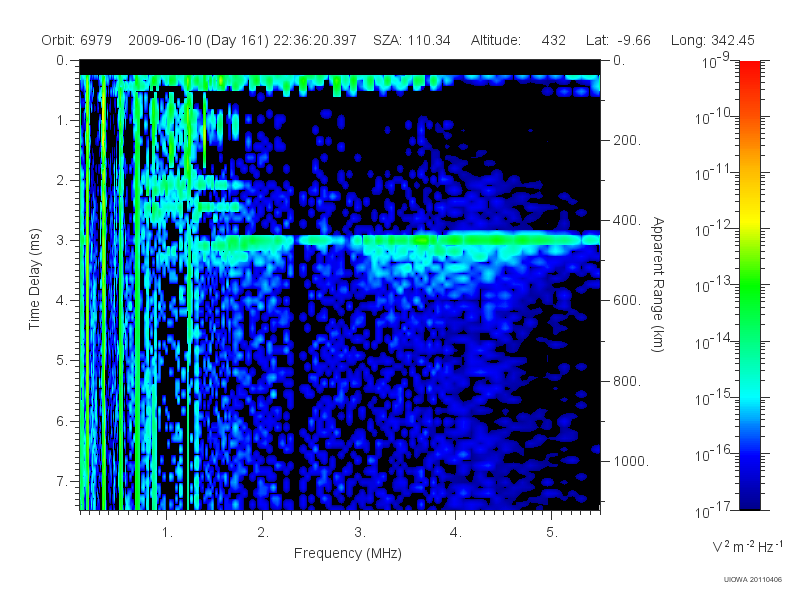Click the 10^-13 color scale label
Image resolution: width=800 pixels, height=600 pixels.
pos(715,285)
